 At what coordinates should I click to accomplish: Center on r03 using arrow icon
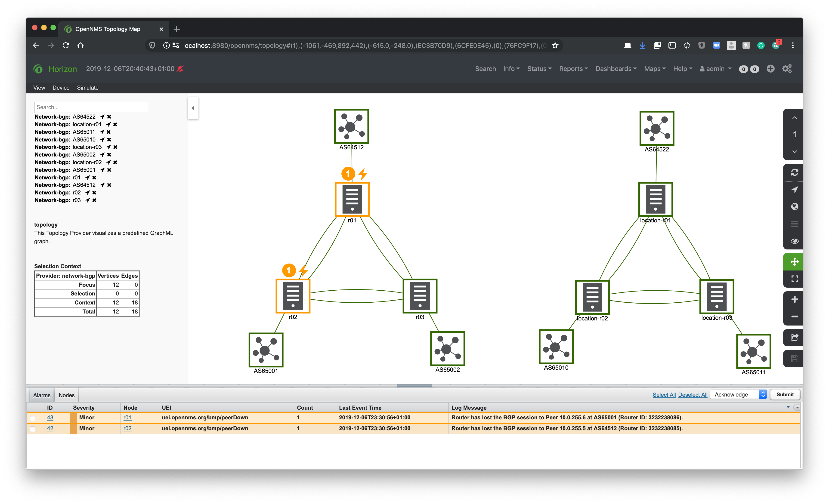tap(87, 200)
